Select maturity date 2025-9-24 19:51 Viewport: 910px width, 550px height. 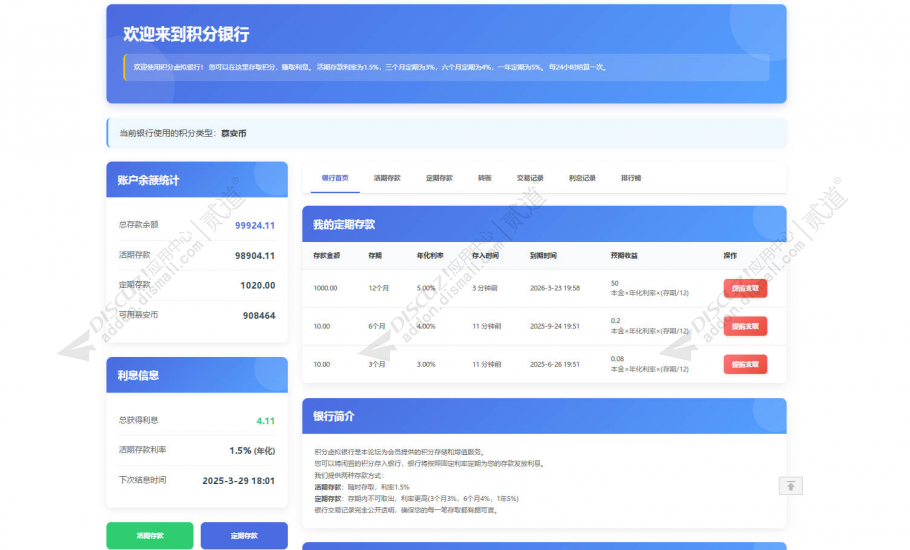(x=555, y=326)
